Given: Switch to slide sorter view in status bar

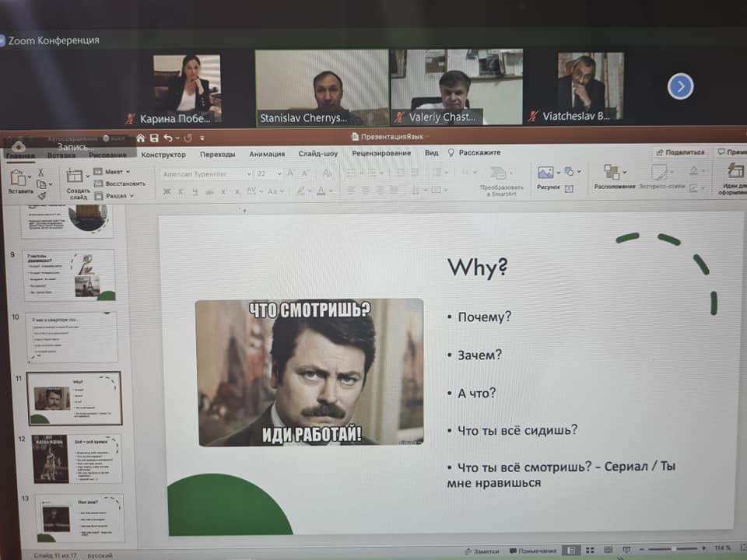Looking at the screenshot, I should tap(590, 550).
